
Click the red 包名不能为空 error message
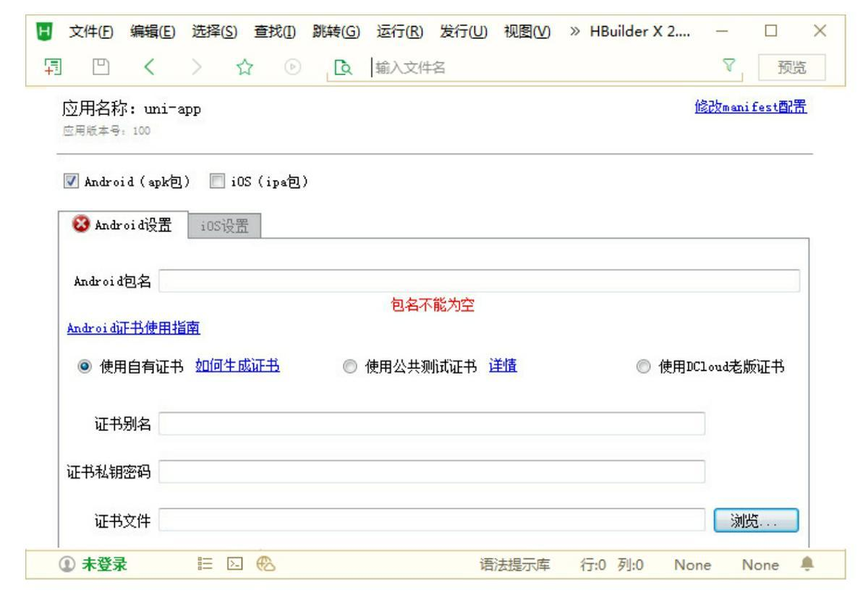433,306
